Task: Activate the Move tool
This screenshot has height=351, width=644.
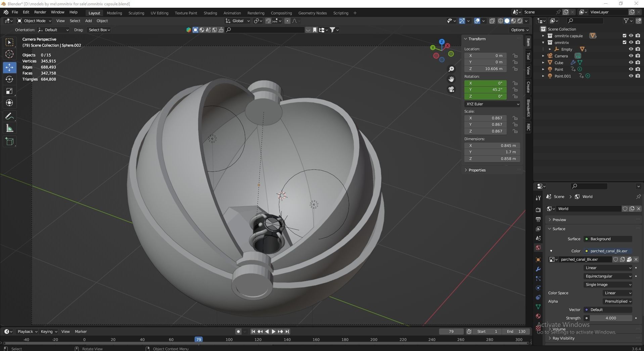Action: pyautogui.click(x=9, y=67)
